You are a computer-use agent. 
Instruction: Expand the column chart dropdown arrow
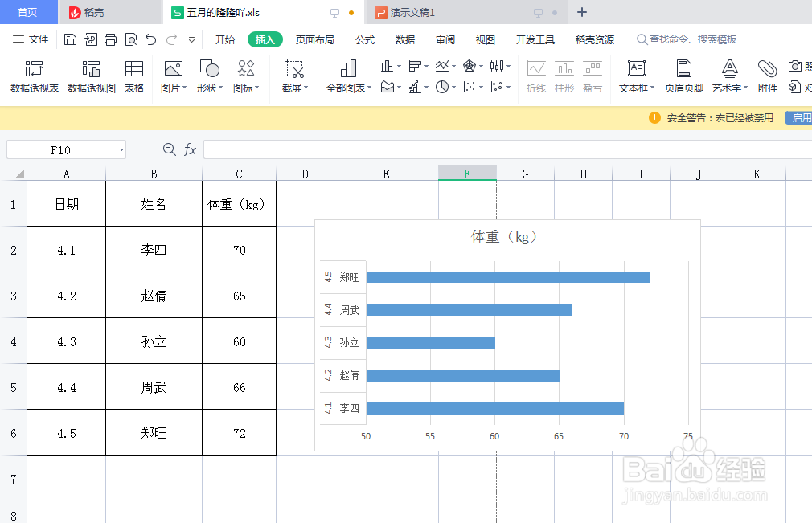pos(399,66)
